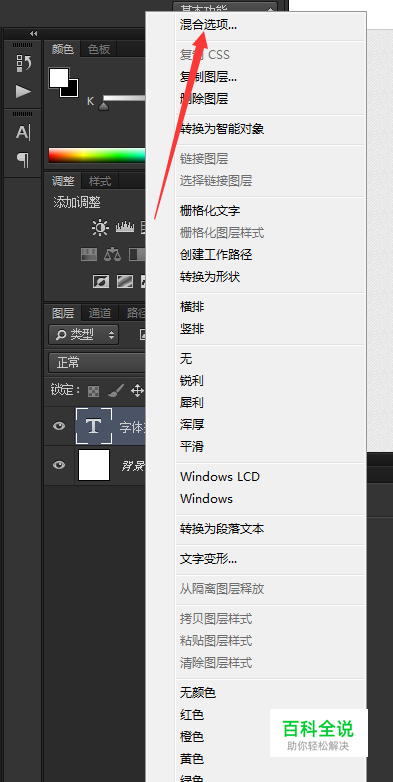Screen dimensions: 393x782
Task: Open the 类型 layer filter dropdown
Action: 83,335
